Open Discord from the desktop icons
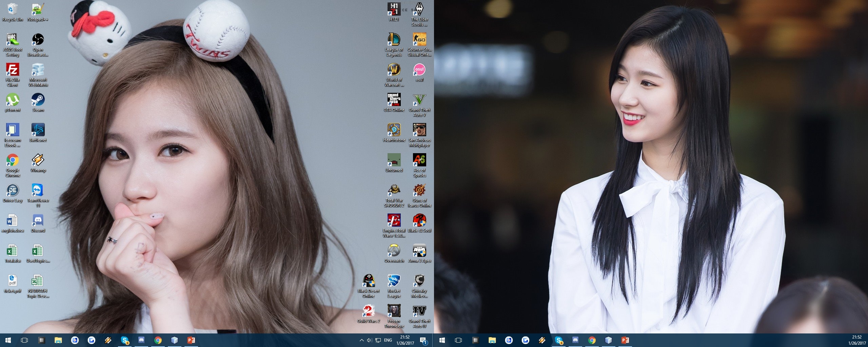This screenshot has height=347, width=868. tap(38, 223)
